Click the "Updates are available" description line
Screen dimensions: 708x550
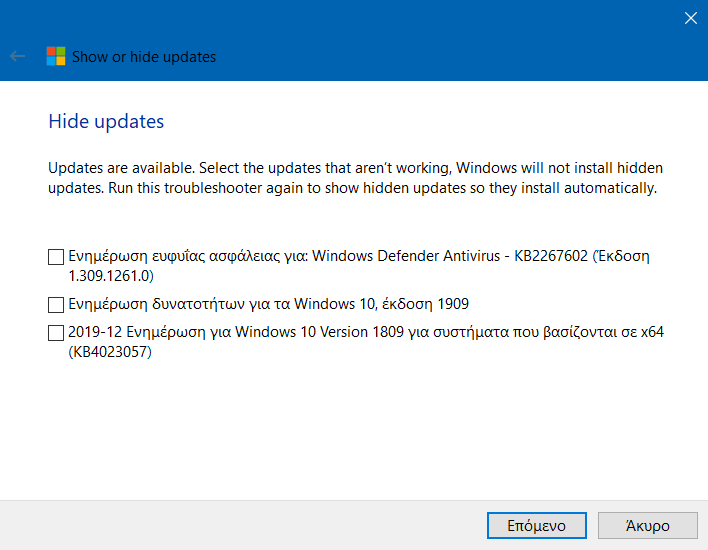tap(355, 168)
